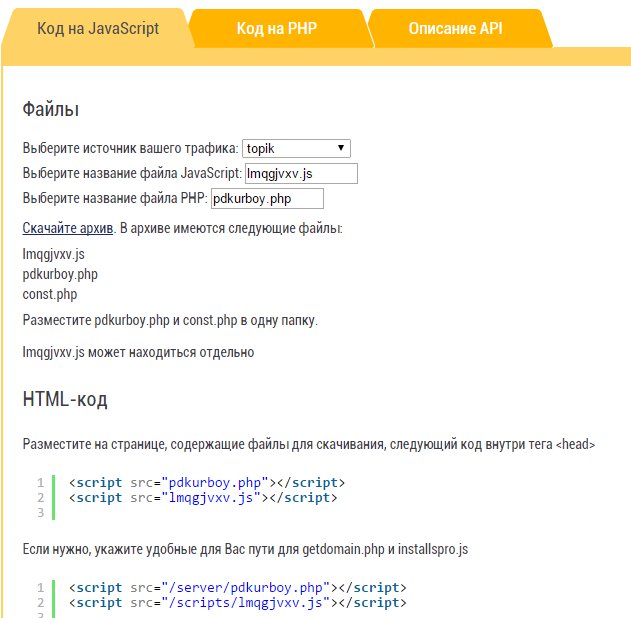Viewport: 631px width, 618px height.
Task: Click the /server/pdkurboy.php script code line
Action: (237, 588)
